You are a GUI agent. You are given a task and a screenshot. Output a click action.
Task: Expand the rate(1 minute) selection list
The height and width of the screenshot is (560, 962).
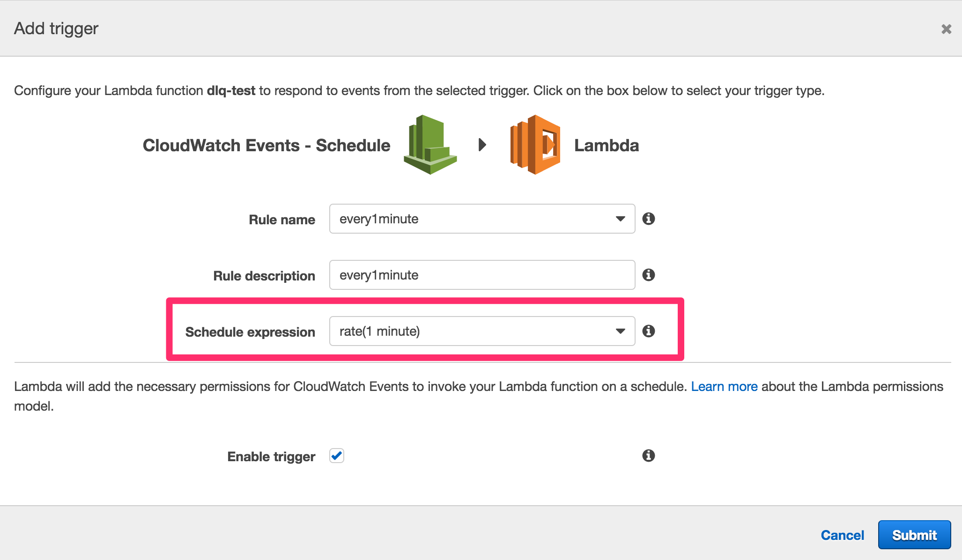620,331
